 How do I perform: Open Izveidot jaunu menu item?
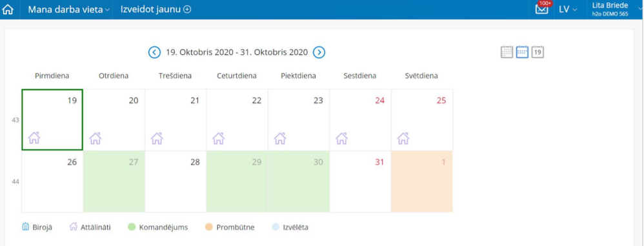(x=156, y=10)
